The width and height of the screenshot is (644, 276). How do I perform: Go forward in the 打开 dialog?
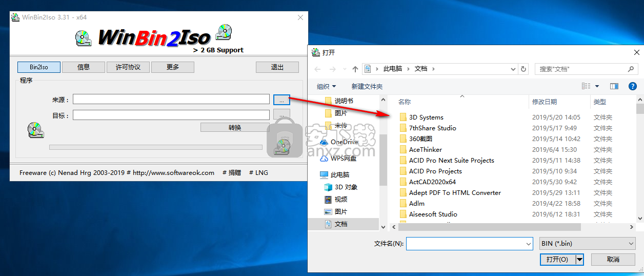coord(332,69)
